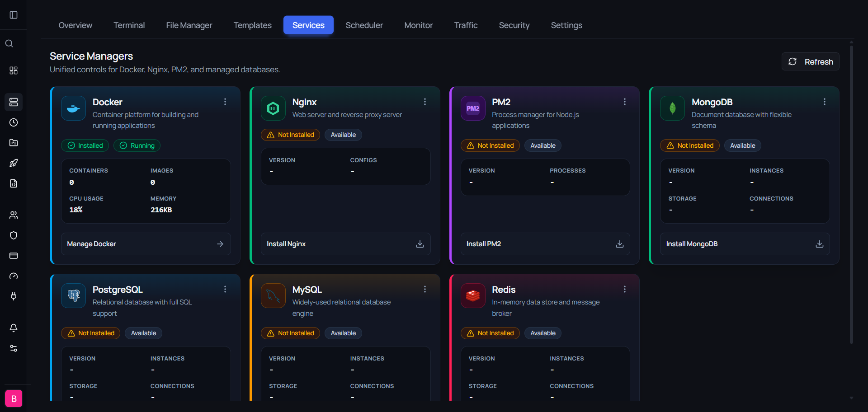Select the highlighted servers icon in sidebar
This screenshot has width=868, height=412.
click(14, 102)
